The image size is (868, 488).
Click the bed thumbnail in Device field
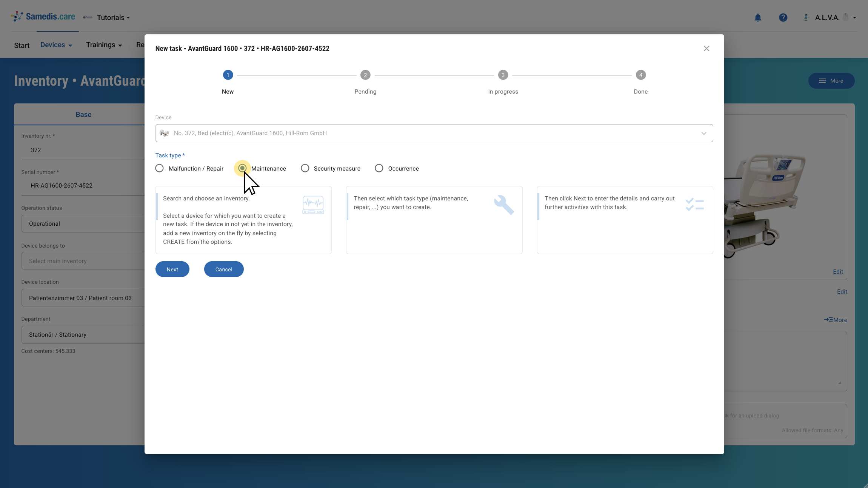click(164, 133)
